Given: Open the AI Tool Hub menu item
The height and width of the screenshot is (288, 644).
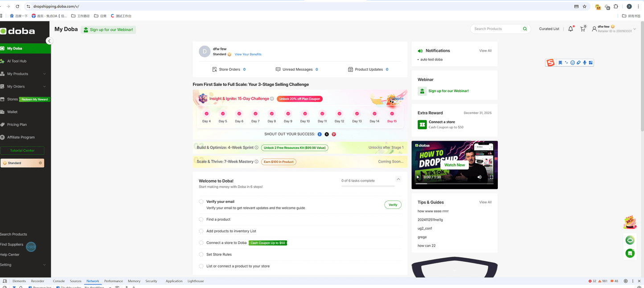Looking at the screenshot, I should [16, 61].
